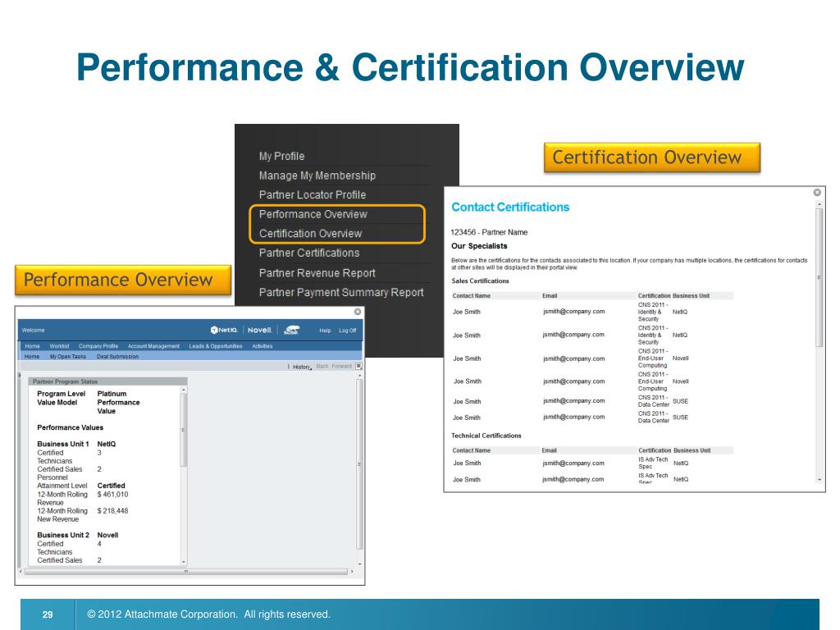
Task: Select the Activities tab
Action: 262,346
